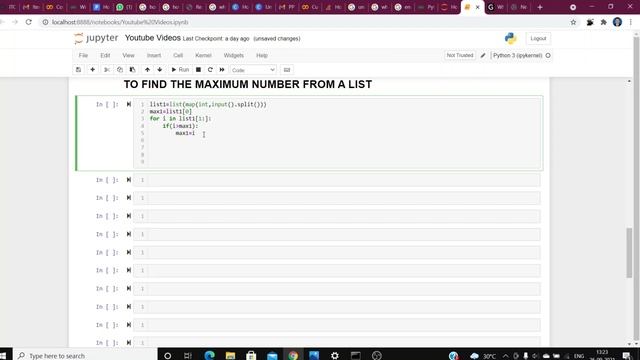Paste cells below using the toolbar icon

[132, 70]
